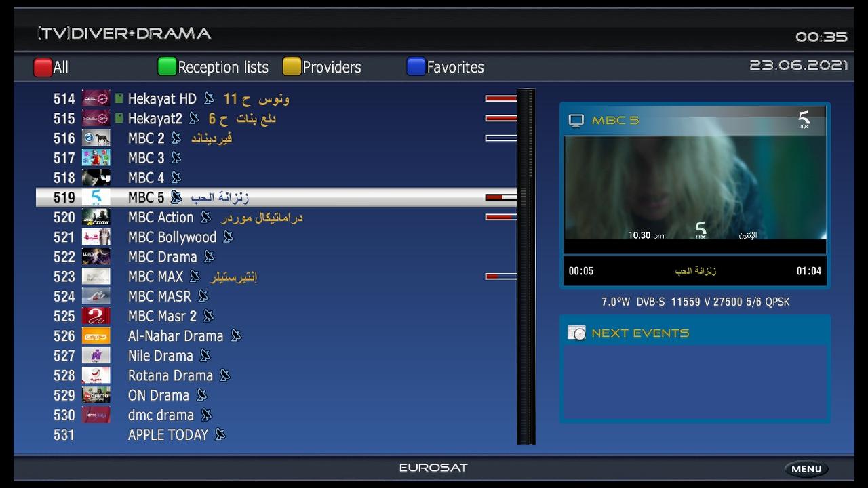Click the MBC Action event progress bar
This screenshot has width=868, height=488.
pos(501,217)
